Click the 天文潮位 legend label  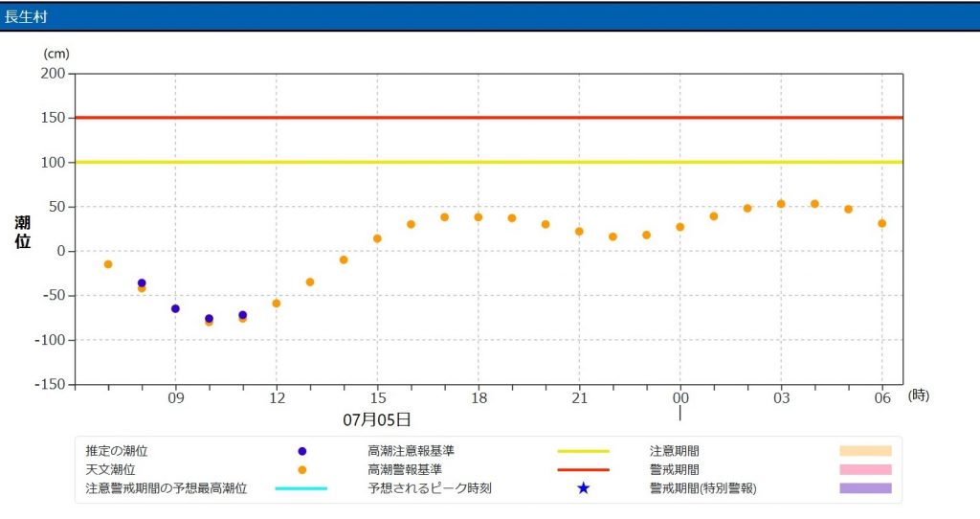111,469
